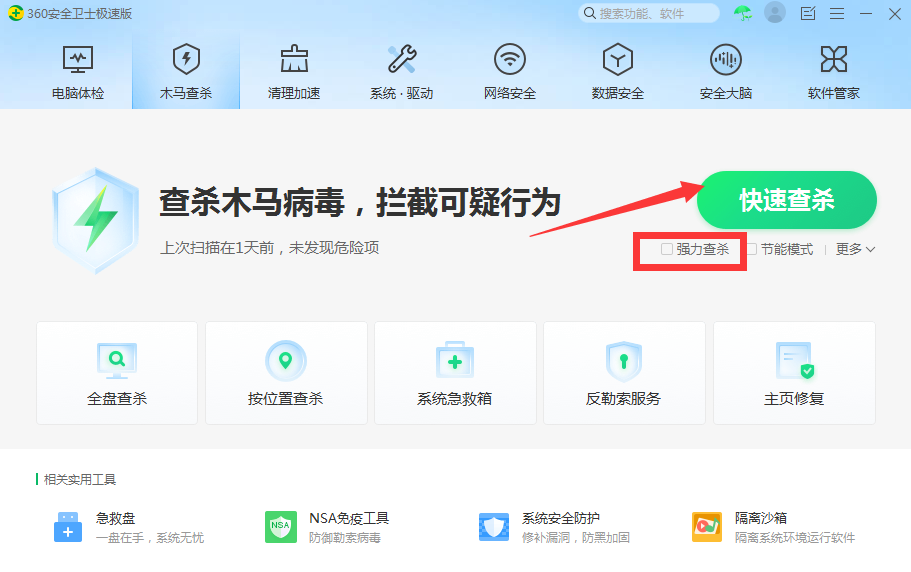Image resolution: width=911 pixels, height=572 pixels.
Task: Open the 网络安全 wifi icon
Action: [510, 59]
